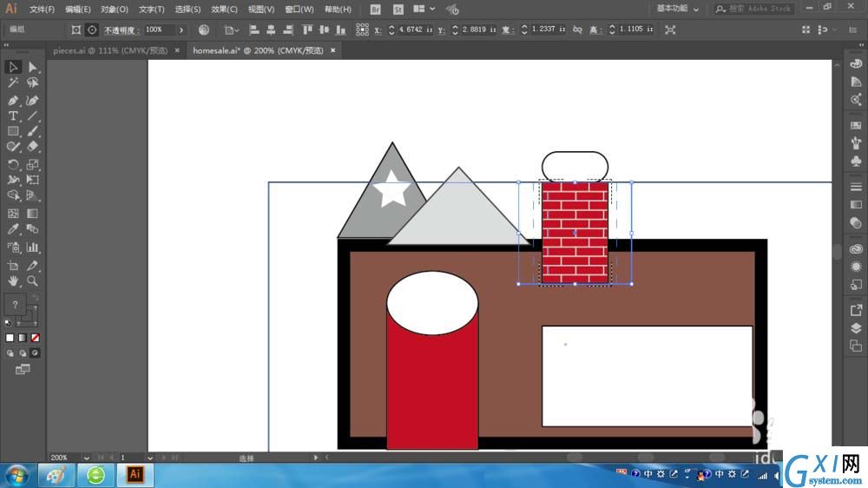Screen dimensions: 868x488
Task: Open Adobe Bridge (Br) button
Action: point(375,10)
